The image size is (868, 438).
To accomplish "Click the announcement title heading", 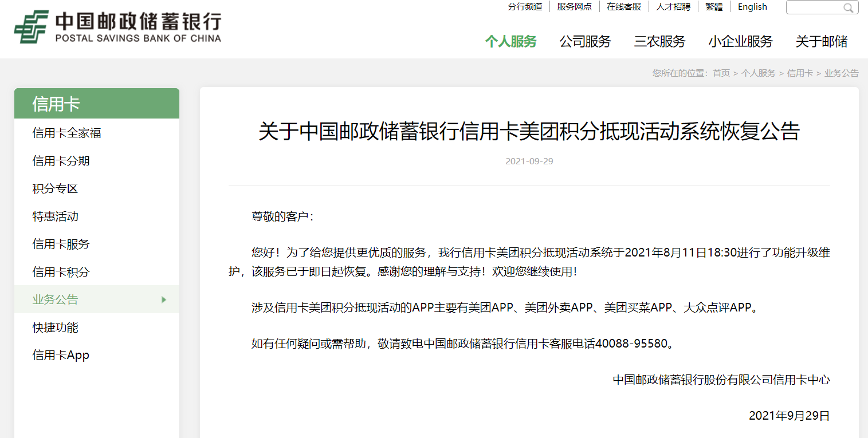I will [x=529, y=131].
